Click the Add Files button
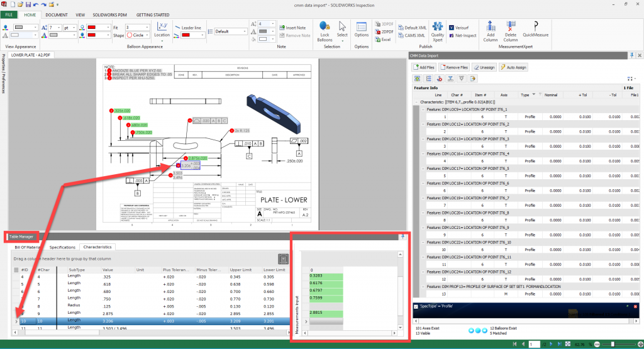Image resolution: width=644 pixels, height=349 pixels. pos(424,67)
